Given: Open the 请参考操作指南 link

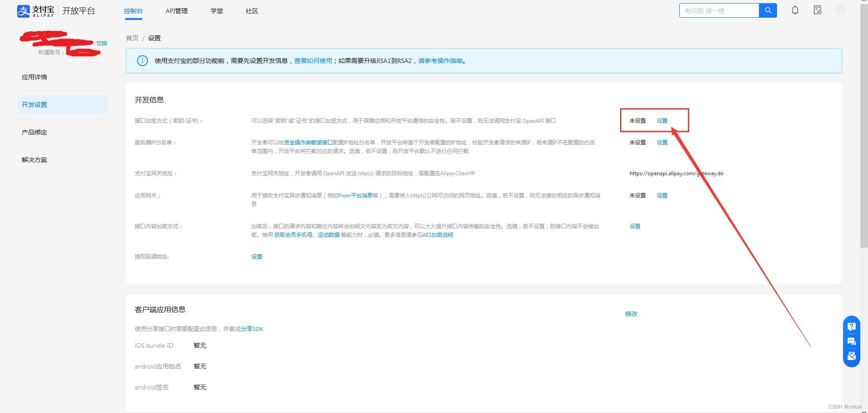Looking at the screenshot, I should tap(440, 61).
